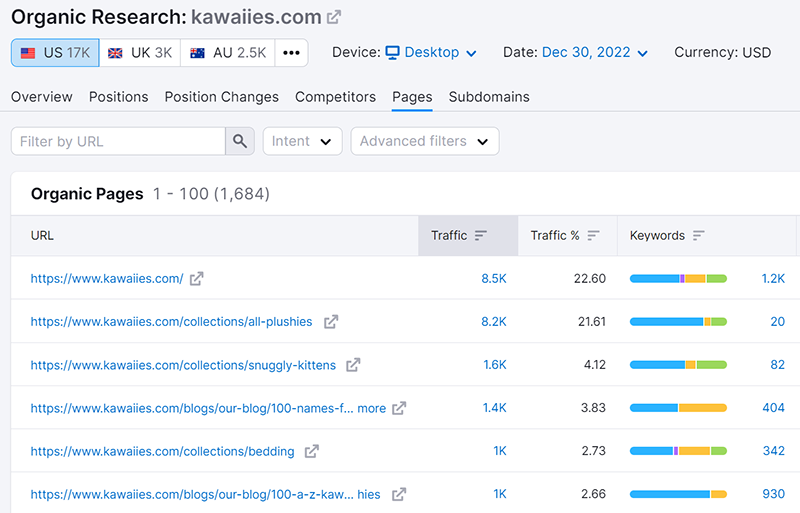This screenshot has width=800, height=513.
Task: Sort by Traffic % column icon
Action: (x=593, y=235)
